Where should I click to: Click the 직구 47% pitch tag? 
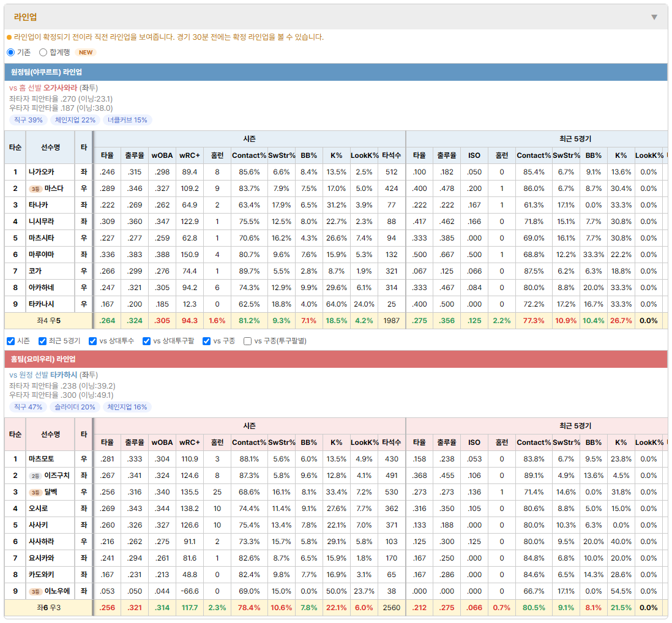(28, 407)
